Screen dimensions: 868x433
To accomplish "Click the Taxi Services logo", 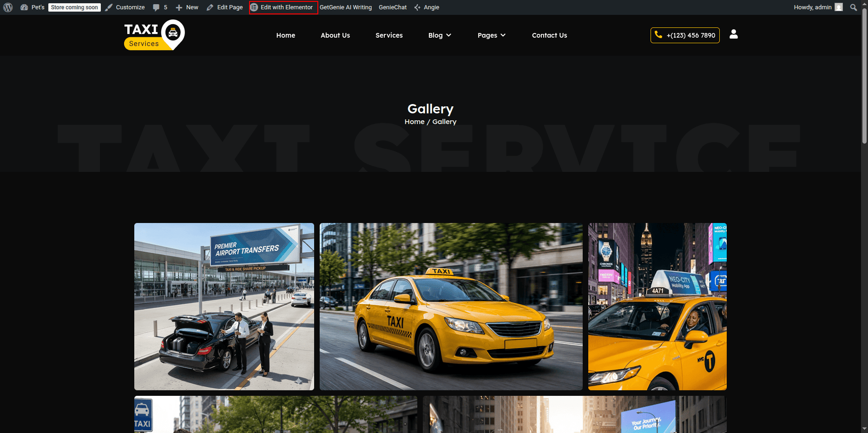I will coord(155,35).
